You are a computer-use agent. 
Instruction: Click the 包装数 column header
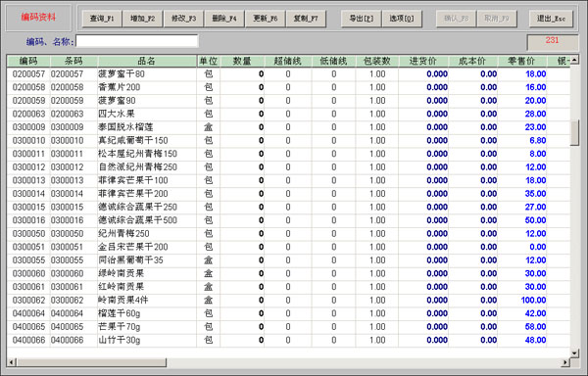[377, 61]
